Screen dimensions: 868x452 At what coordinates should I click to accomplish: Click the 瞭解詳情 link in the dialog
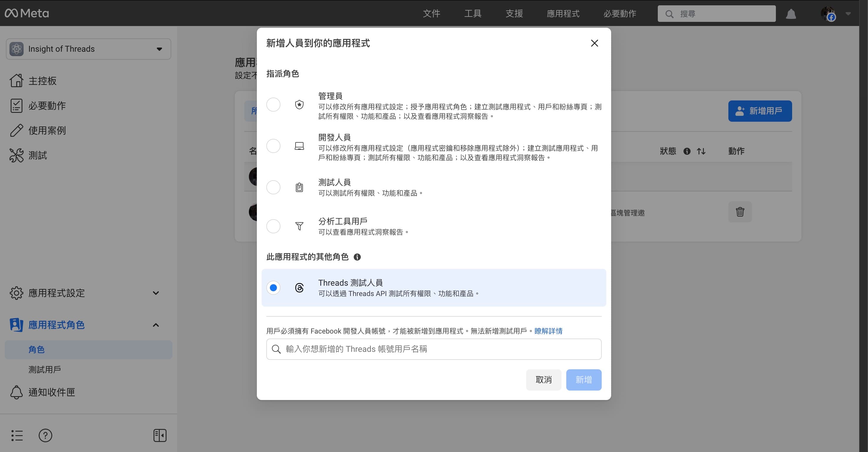[x=548, y=331]
